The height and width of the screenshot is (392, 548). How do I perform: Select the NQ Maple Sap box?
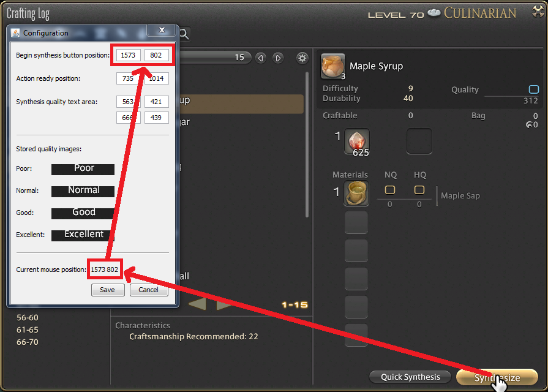[x=390, y=190]
